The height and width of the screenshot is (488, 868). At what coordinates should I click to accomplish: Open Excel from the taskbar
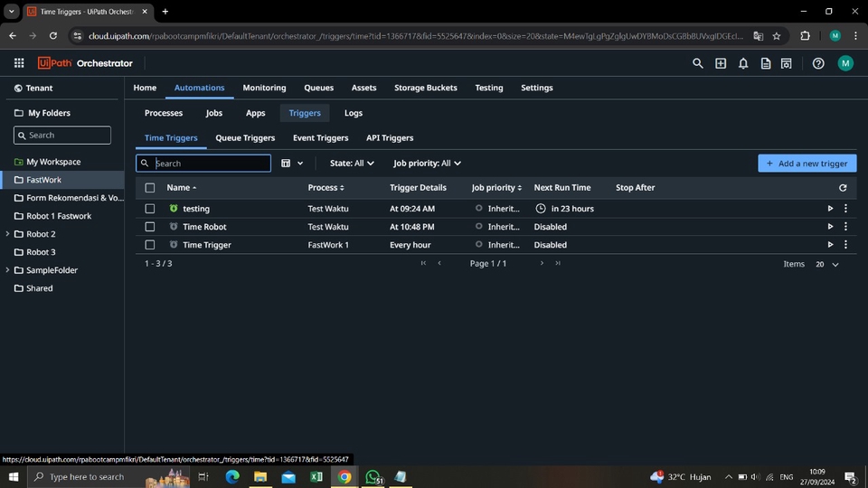tap(316, 476)
